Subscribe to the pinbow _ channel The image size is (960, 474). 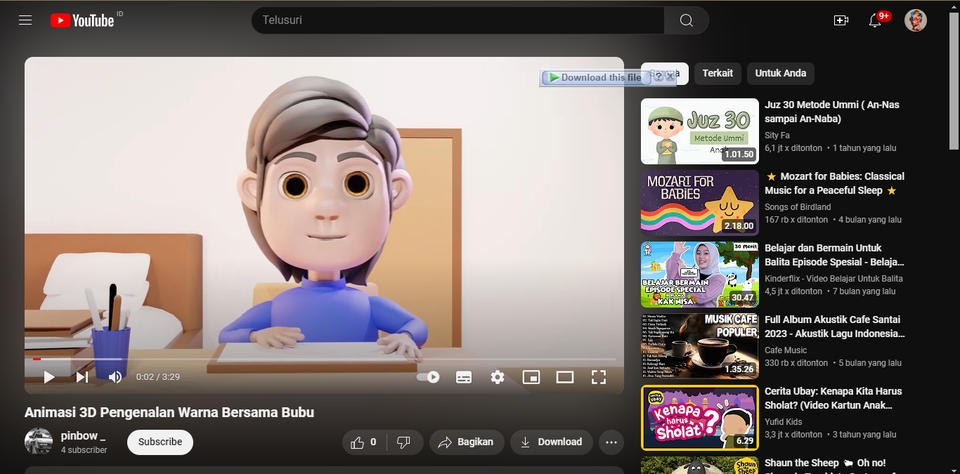pos(160,442)
